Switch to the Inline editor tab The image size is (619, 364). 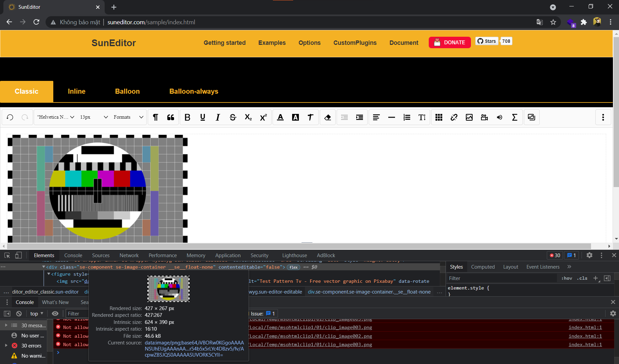(77, 91)
